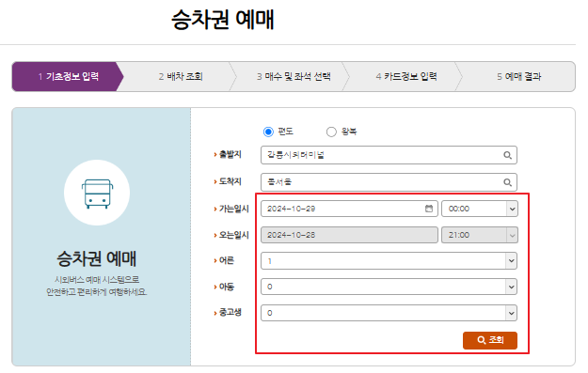Open the 오는일시 time dropdown 21:00
588x373 pixels.
pos(480,235)
